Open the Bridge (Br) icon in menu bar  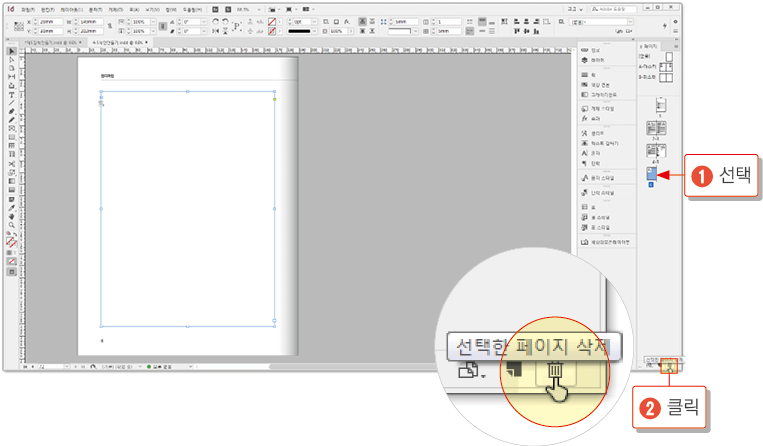215,9
